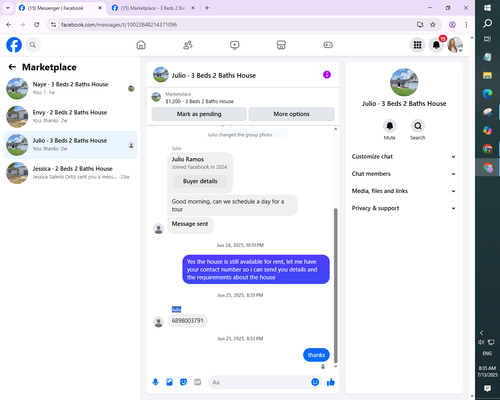This screenshot has height=400, width=500.
Task: Click the More options button
Action: (x=291, y=114)
